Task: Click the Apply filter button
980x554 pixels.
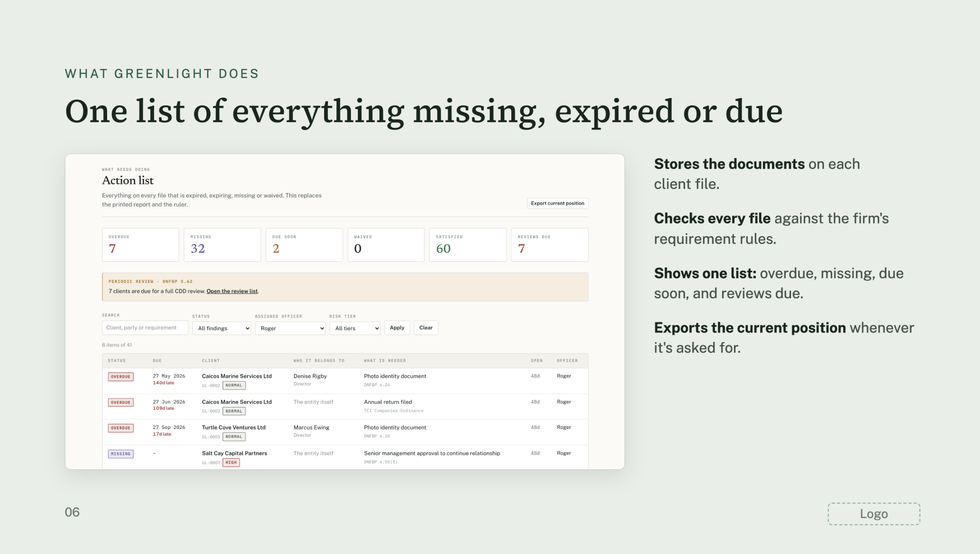Action: 397,328
